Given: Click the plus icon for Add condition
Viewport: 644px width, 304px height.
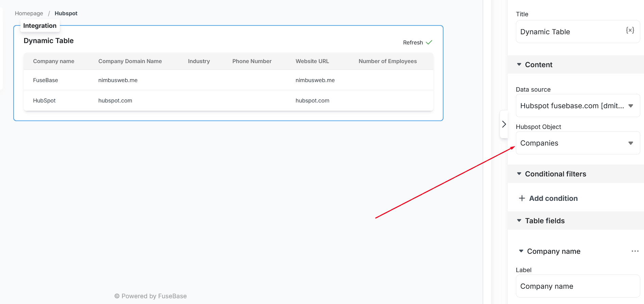Looking at the screenshot, I should (x=522, y=198).
